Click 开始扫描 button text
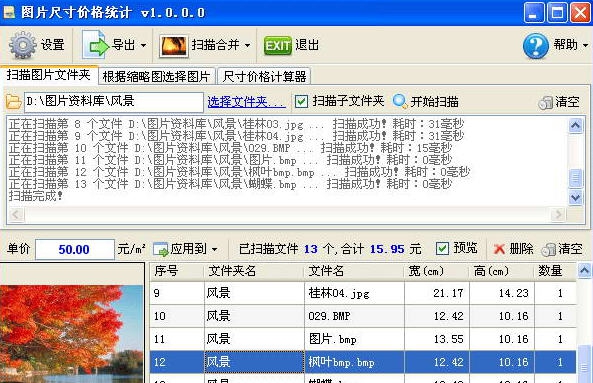This screenshot has height=383, width=593. (x=435, y=101)
